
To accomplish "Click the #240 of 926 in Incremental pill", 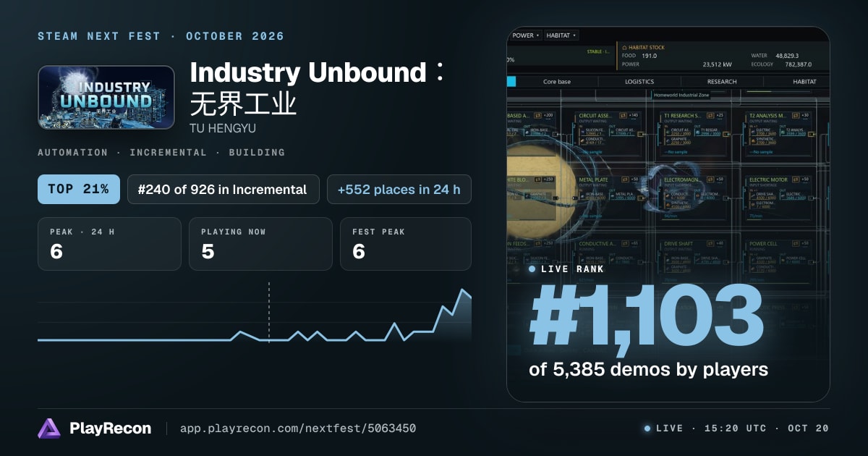I will [x=224, y=190].
